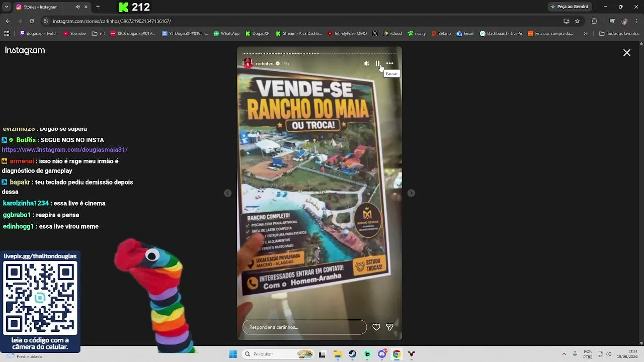Install app icon in address bar
Screen dimensions: 644x362
(566, 21)
